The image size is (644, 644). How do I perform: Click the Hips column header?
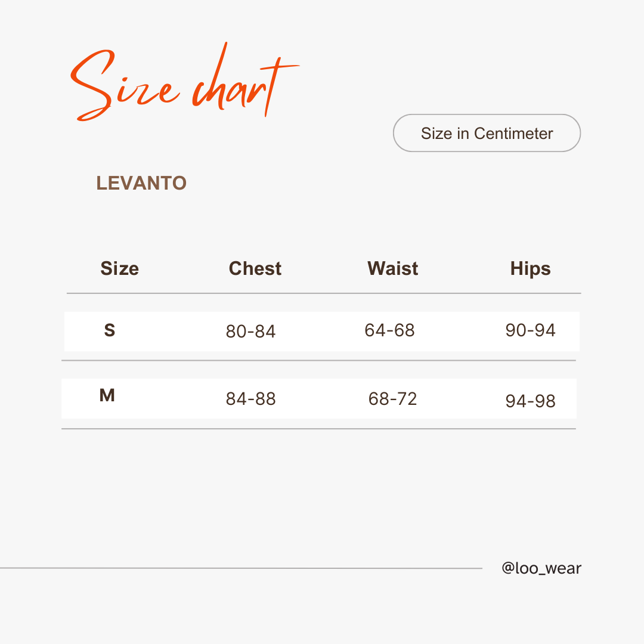[x=530, y=269]
